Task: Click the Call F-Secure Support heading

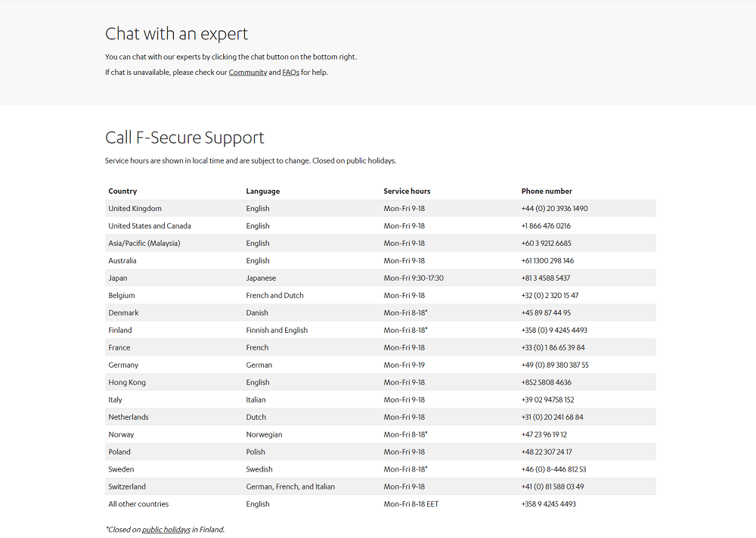Action: pyautogui.click(x=184, y=138)
